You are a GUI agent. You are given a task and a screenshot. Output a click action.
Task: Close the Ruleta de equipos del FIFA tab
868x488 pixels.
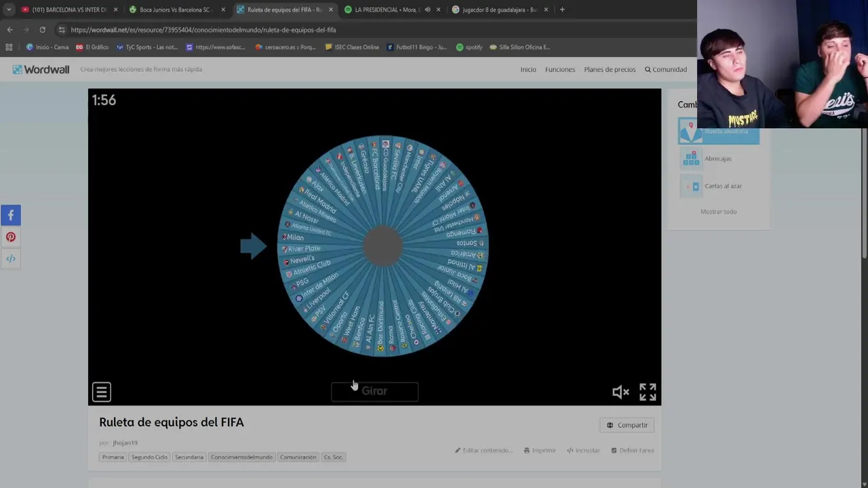pyautogui.click(x=331, y=9)
